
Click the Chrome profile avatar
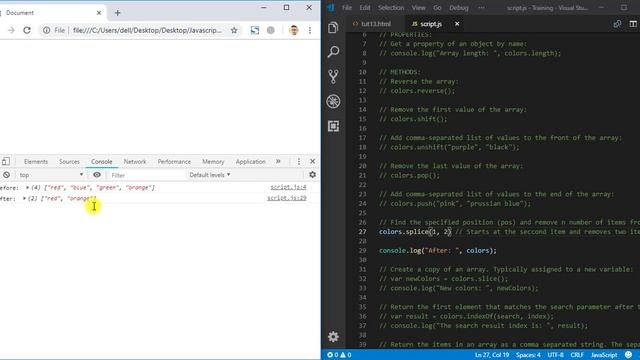click(293, 30)
